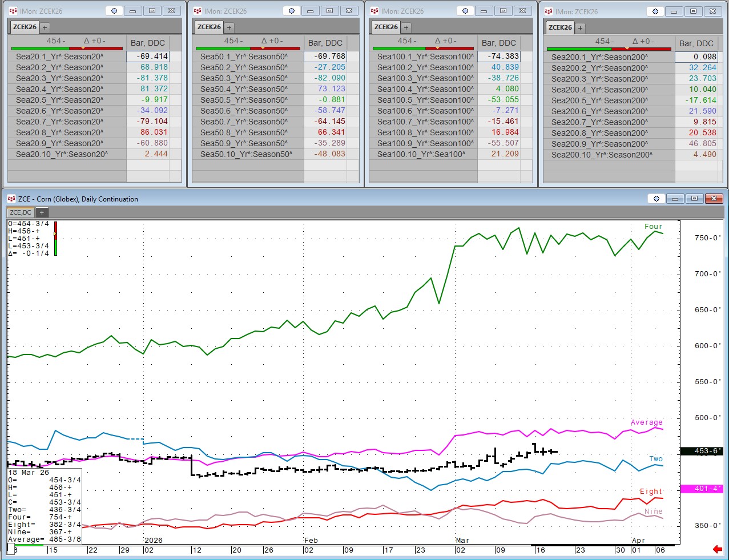Click the circle button in Corn chart title bar
The width and height of the screenshot is (729, 560).
click(656, 199)
